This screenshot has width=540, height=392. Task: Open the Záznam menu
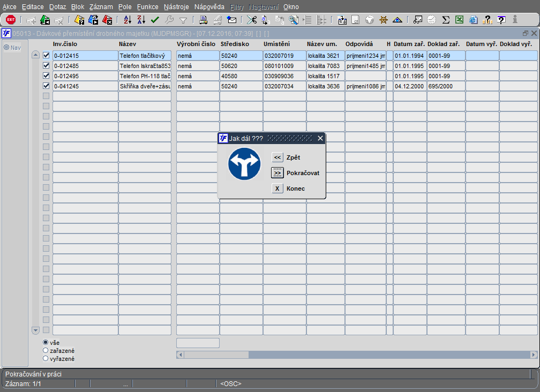pos(101,7)
